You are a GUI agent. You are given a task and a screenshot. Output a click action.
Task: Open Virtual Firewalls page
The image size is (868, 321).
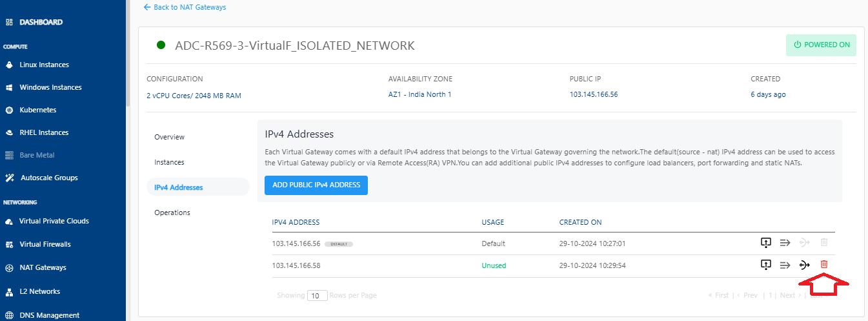click(x=45, y=244)
